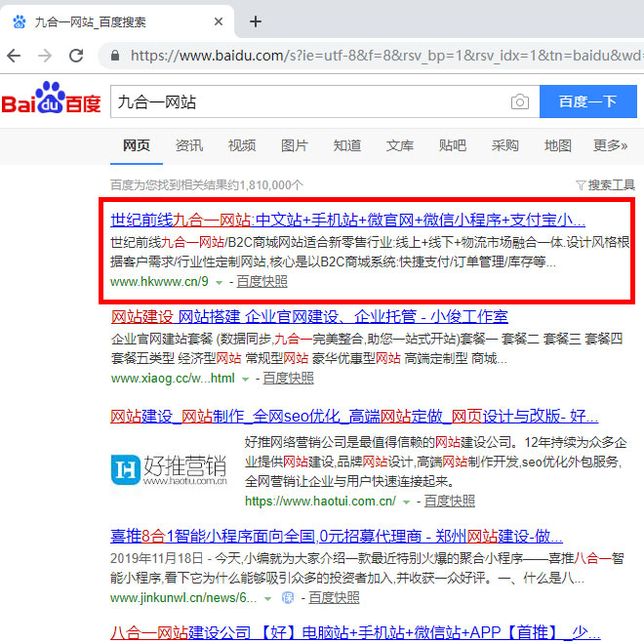Viewport: 644px width, 644px height.
Task: Click the browser back arrow
Action: 14,56
